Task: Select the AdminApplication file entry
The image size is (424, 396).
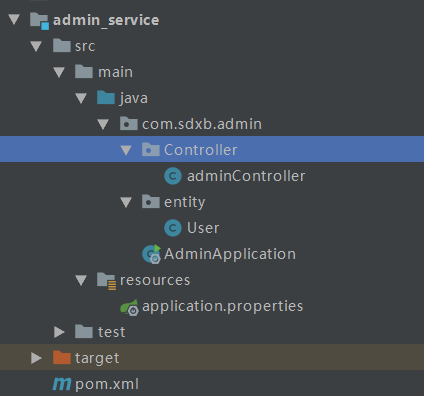Action: click(230, 254)
